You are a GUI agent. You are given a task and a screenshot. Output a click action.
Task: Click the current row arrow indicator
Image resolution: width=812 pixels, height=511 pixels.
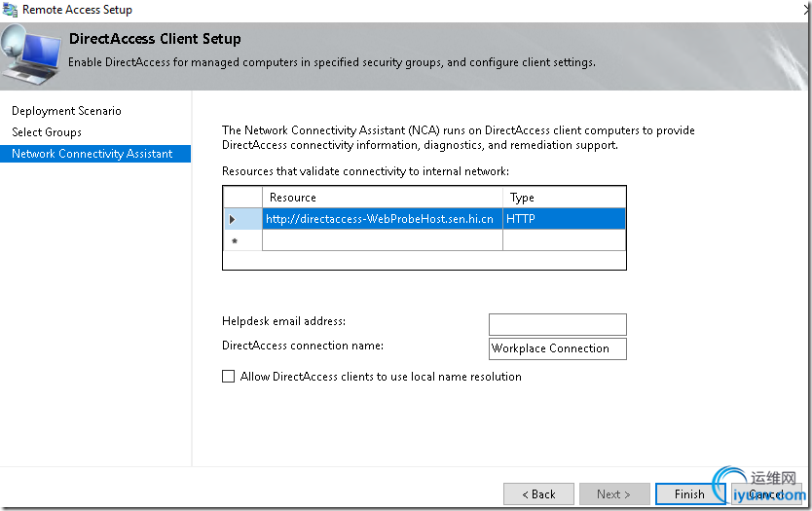click(233, 219)
